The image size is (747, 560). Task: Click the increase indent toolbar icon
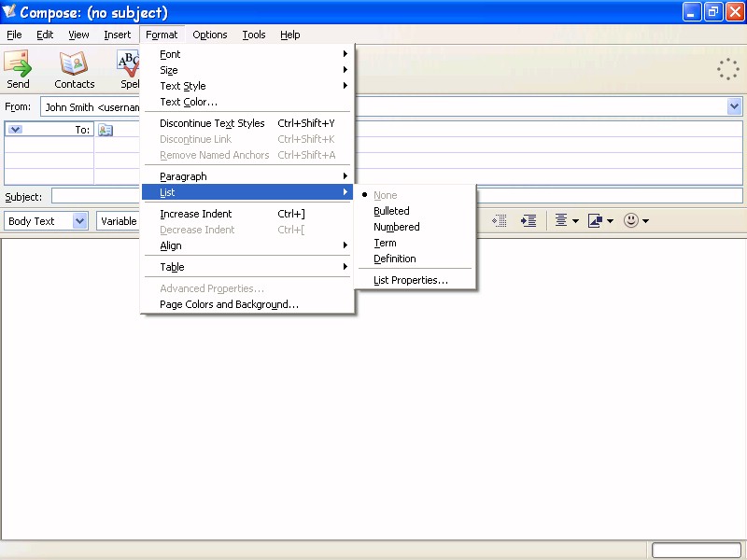pyautogui.click(x=529, y=220)
